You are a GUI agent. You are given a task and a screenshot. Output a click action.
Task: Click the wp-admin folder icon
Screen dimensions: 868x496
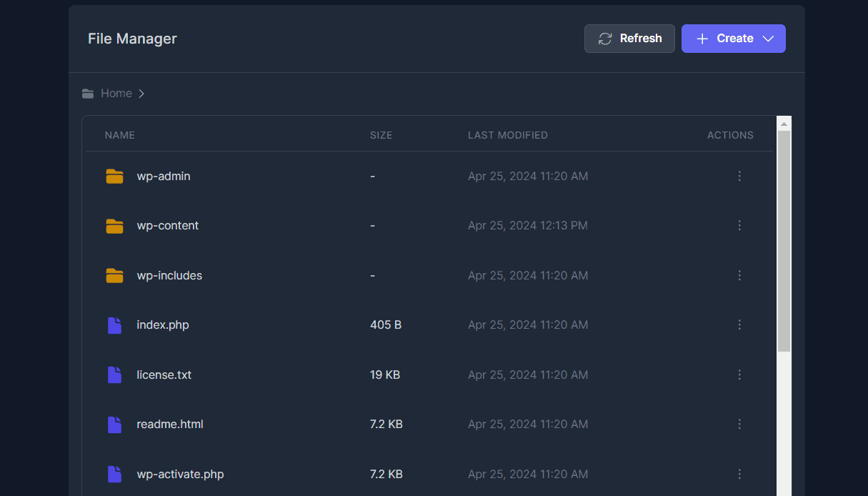click(x=114, y=176)
